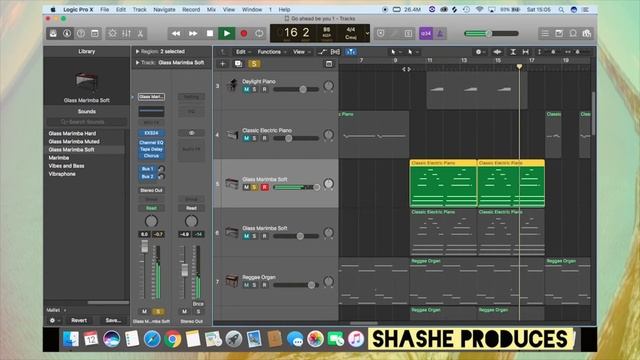Click the Daylight Piano pan knob
Screen dimensions: 640x360
point(329,86)
